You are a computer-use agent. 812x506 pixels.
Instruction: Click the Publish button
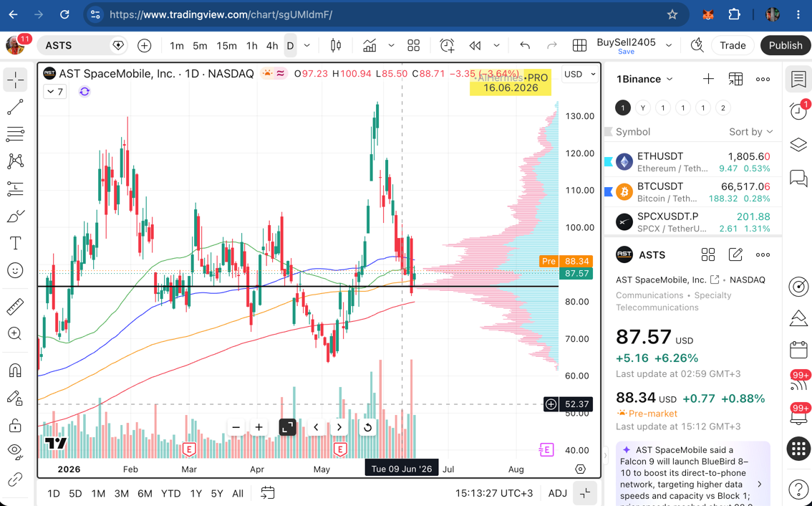coord(785,46)
